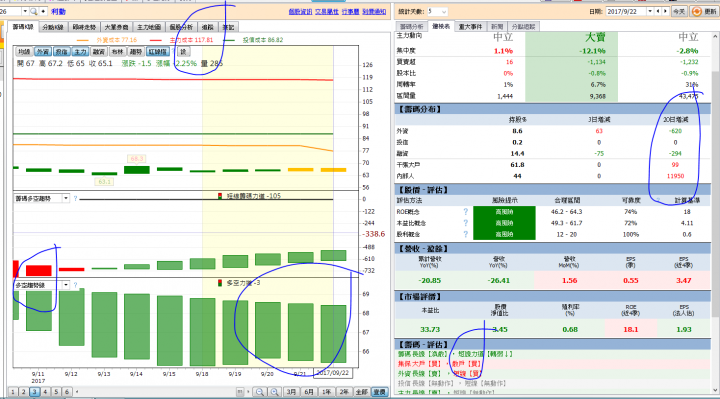Click the zoom in magnifier icon
The width and height of the screenshot is (720, 399).
click(274, 392)
